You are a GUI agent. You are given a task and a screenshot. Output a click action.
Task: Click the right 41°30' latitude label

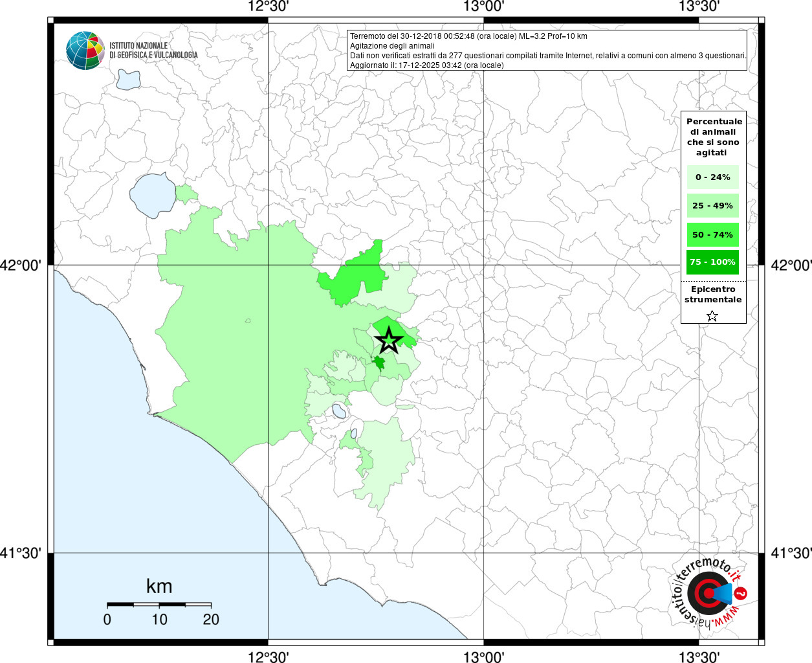click(x=791, y=553)
